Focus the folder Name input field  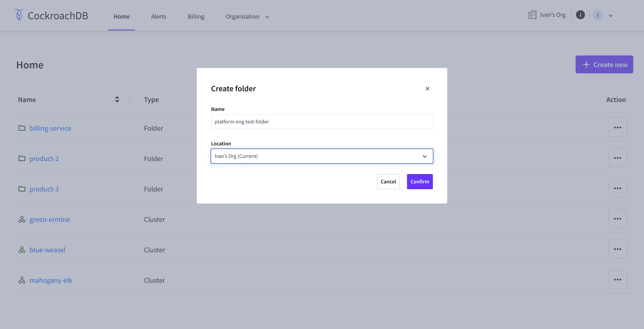[322, 122]
